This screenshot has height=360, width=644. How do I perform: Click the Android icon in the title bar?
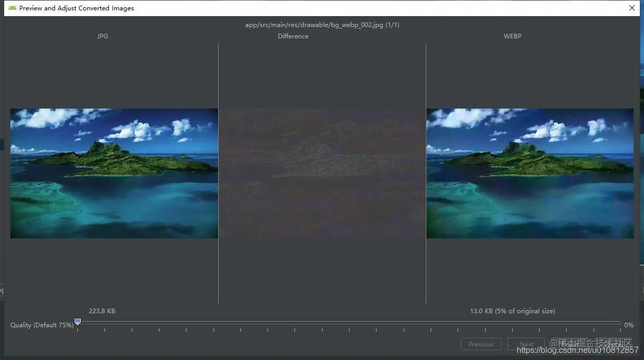[x=12, y=8]
